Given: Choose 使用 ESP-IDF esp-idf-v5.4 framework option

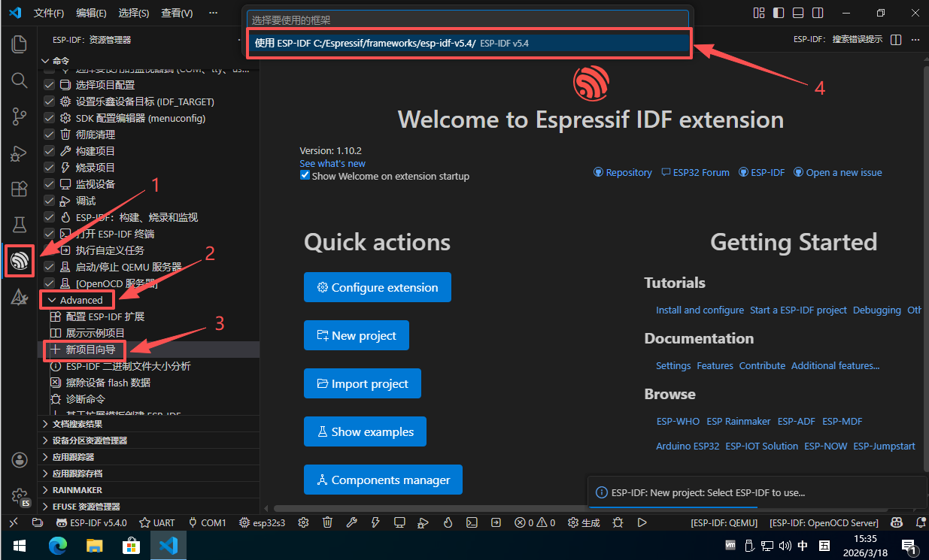Looking at the screenshot, I should coord(468,43).
